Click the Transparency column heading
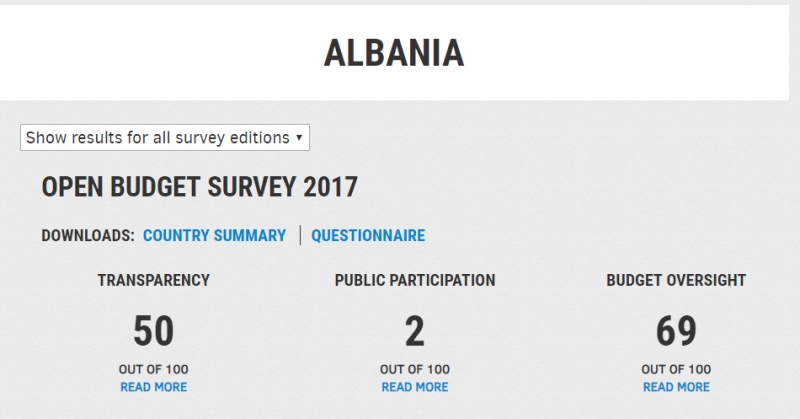This screenshot has height=419, width=800. (x=154, y=280)
